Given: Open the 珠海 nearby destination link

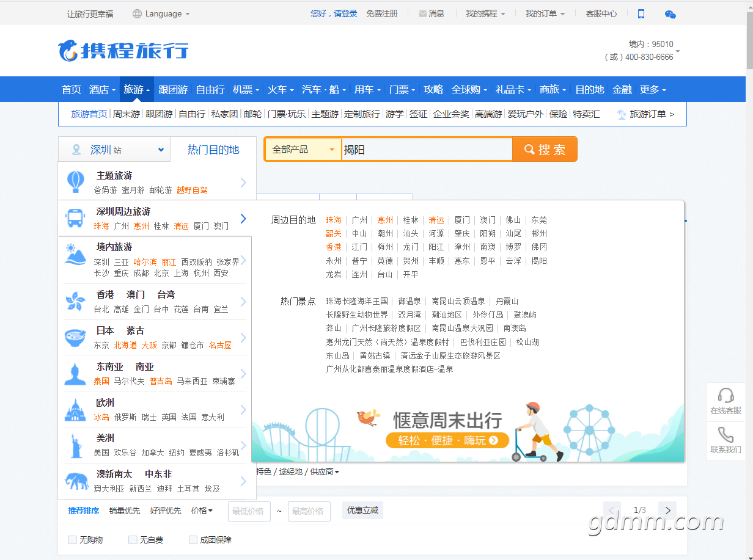Looking at the screenshot, I should point(334,220).
